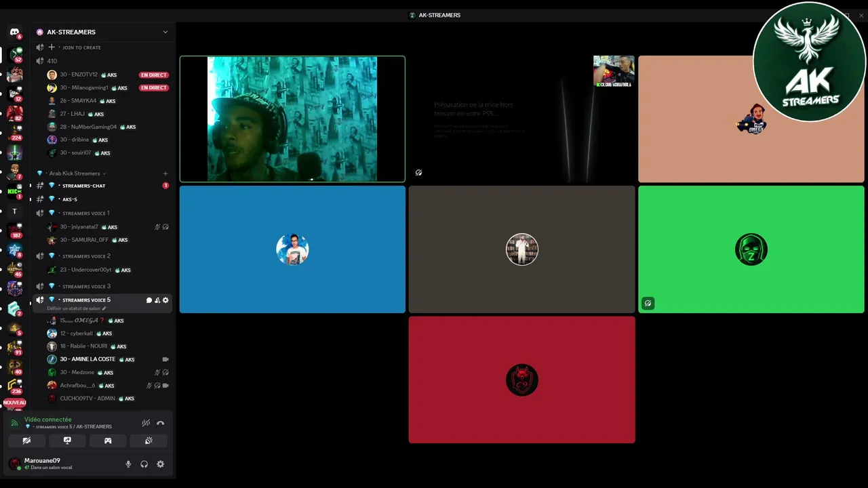Open the server icon labeled T

click(14, 211)
